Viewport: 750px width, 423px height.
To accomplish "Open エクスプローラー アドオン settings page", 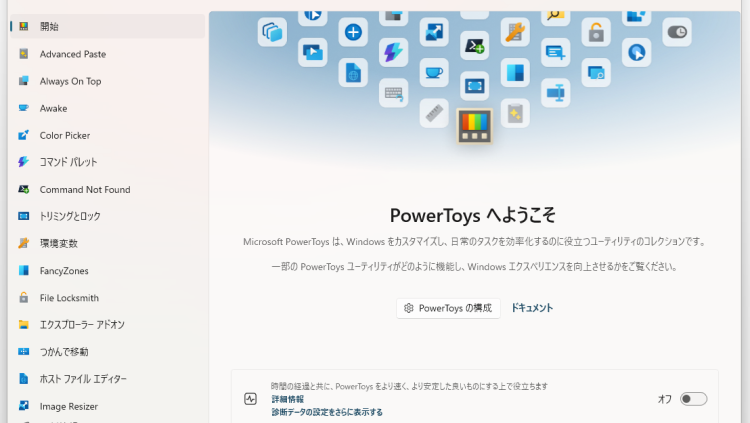I will pos(107,325).
